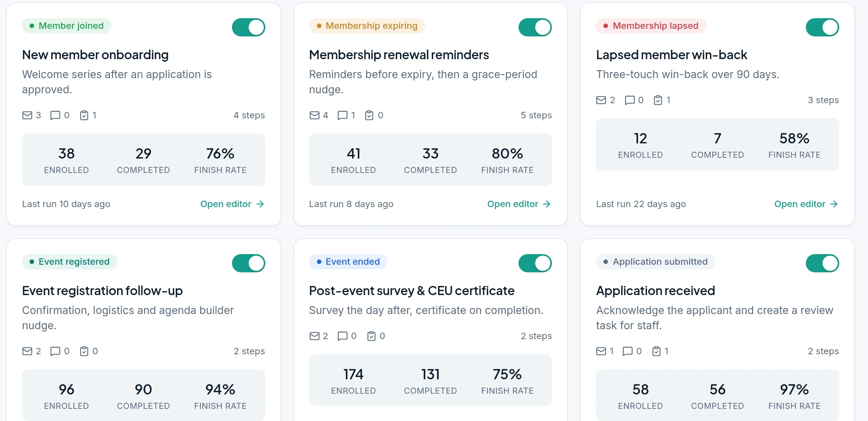Click task clipboard icon in Application received card
Image resolution: width=868 pixels, height=421 pixels.
(656, 351)
